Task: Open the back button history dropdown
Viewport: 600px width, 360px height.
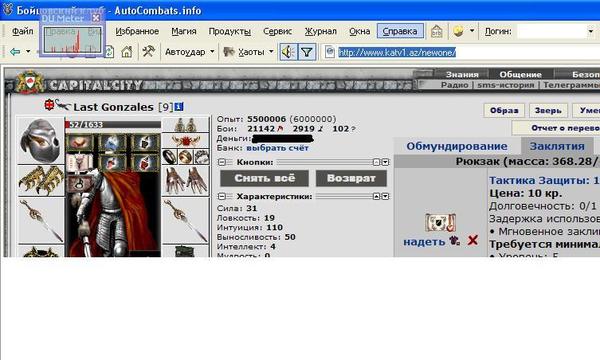Action: 28,52
